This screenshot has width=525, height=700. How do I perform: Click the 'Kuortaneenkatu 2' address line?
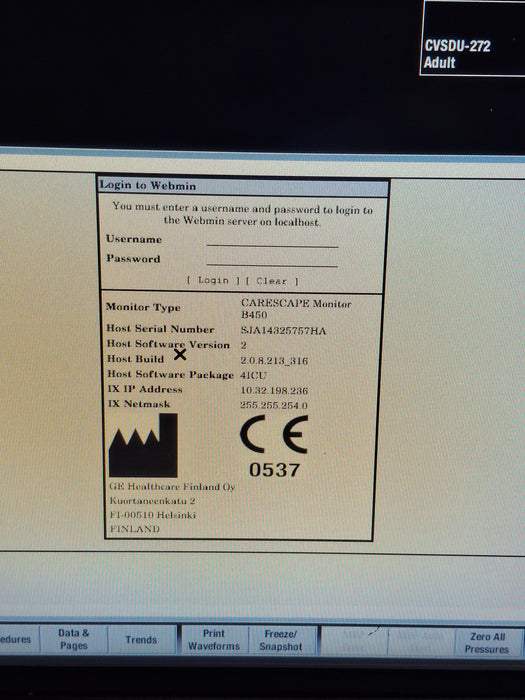(x=153, y=501)
